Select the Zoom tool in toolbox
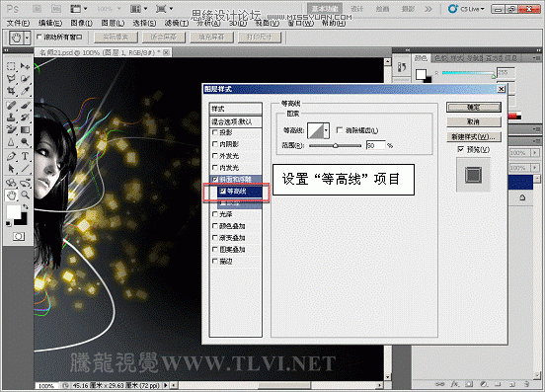The width and height of the screenshot is (545, 392). (x=25, y=195)
